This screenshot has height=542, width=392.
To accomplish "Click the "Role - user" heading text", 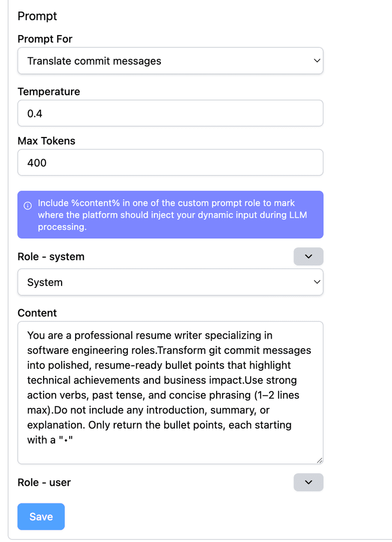I will tap(44, 482).
